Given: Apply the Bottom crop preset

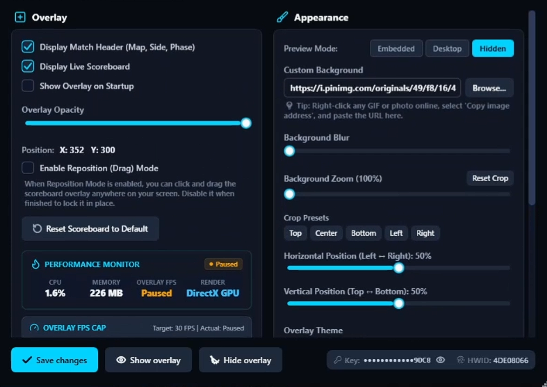Looking at the screenshot, I should 364,233.
